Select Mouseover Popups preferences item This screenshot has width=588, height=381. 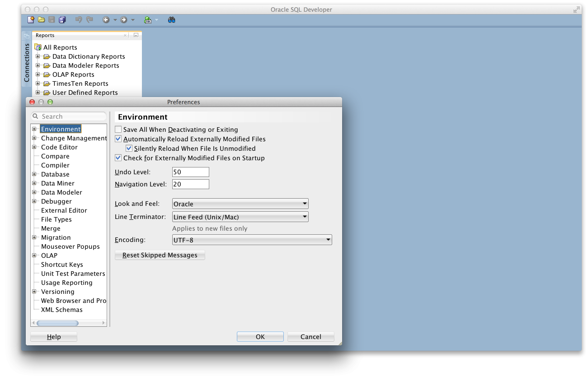(71, 246)
